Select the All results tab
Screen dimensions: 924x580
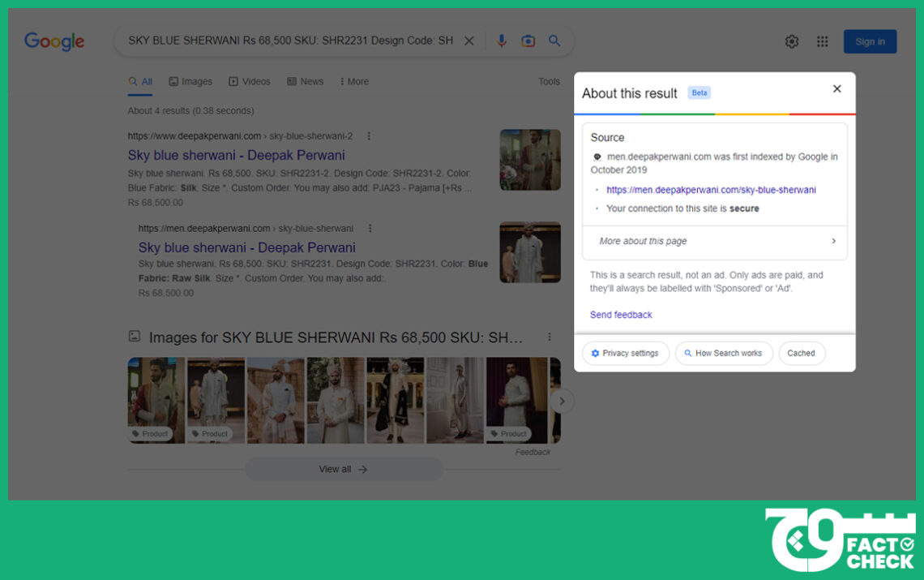(140, 81)
